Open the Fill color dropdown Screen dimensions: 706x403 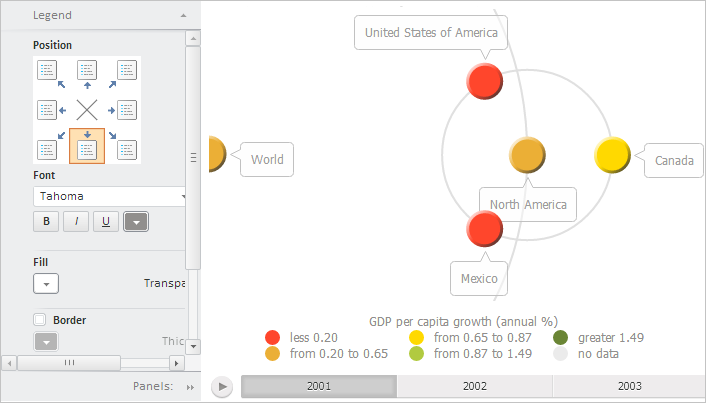(x=46, y=283)
